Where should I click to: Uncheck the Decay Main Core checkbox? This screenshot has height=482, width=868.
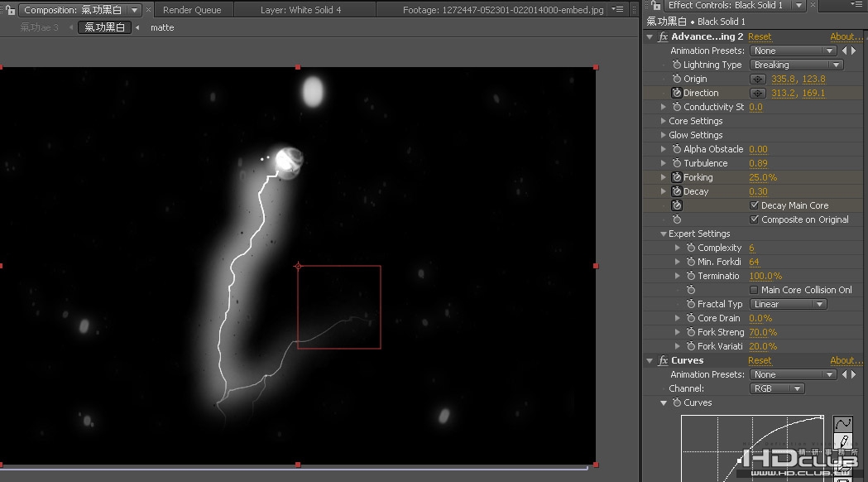pos(754,205)
